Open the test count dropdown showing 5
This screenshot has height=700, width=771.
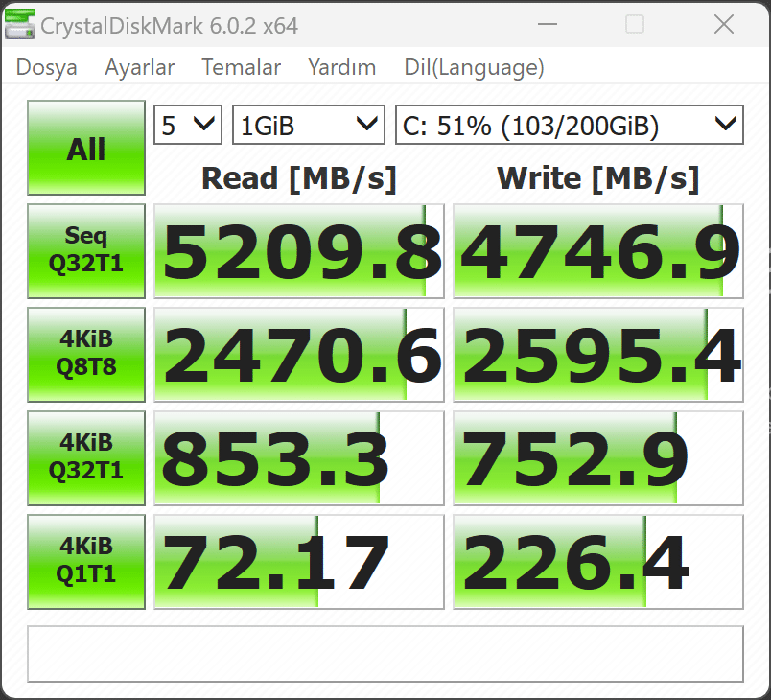point(188,125)
